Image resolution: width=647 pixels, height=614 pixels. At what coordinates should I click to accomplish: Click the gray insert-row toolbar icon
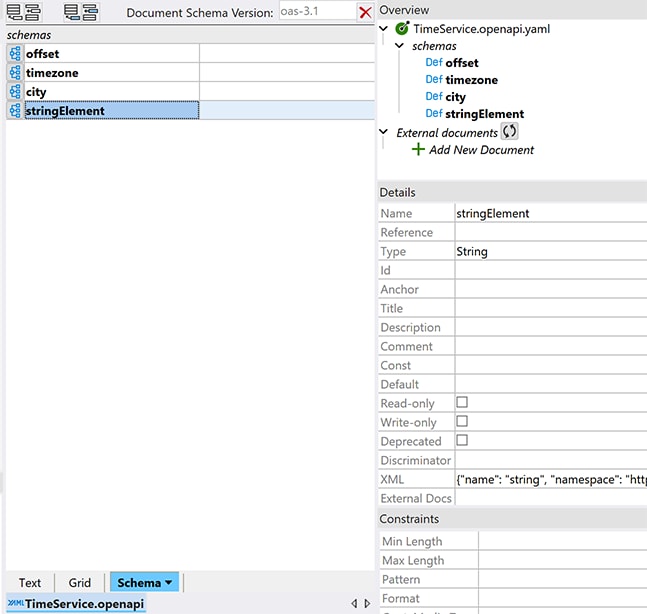pos(33,12)
